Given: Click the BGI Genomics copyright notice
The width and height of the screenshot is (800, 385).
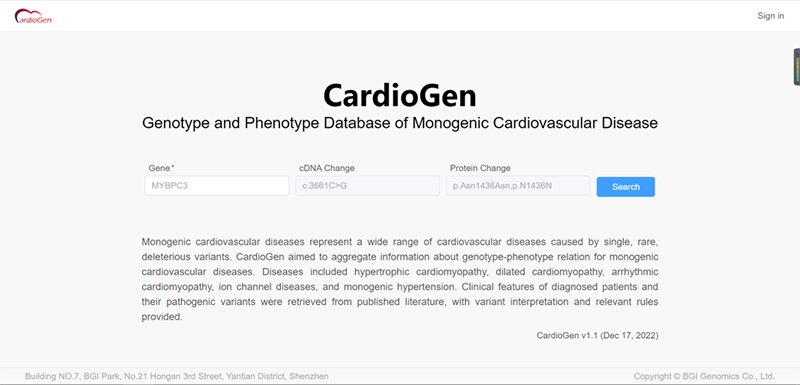Looking at the screenshot, I should (704, 376).
